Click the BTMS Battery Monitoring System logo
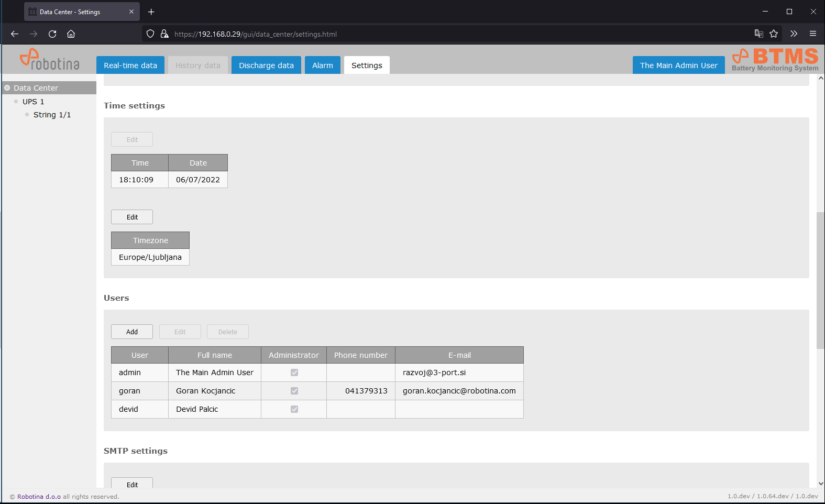The image size is (825, 504). (x=775, y=59)
